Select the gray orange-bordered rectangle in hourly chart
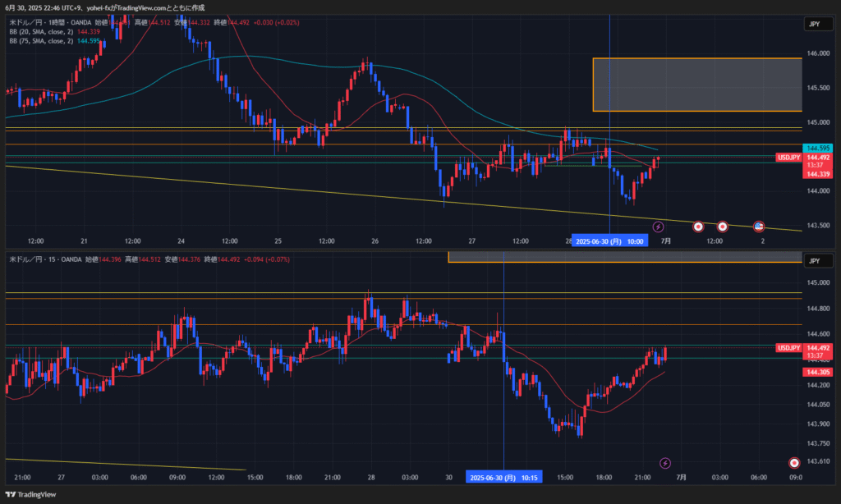 pyautogui.click(x=697, y=85)
